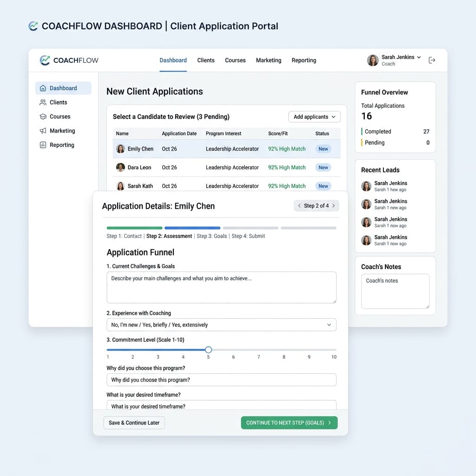The width and height of the screenshot is (476, 476).
Task: Expand the Add applicants dropdown
Action: click(314, 117)
